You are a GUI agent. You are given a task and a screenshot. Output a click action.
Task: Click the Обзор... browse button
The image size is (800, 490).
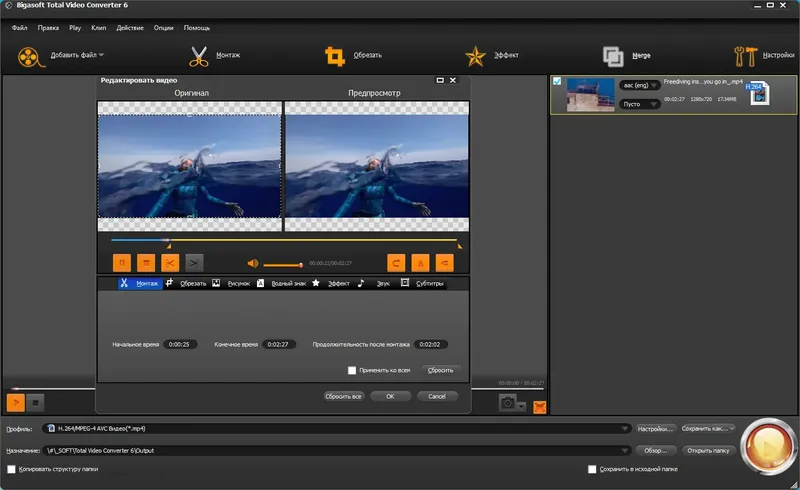[x=655, y=451]
